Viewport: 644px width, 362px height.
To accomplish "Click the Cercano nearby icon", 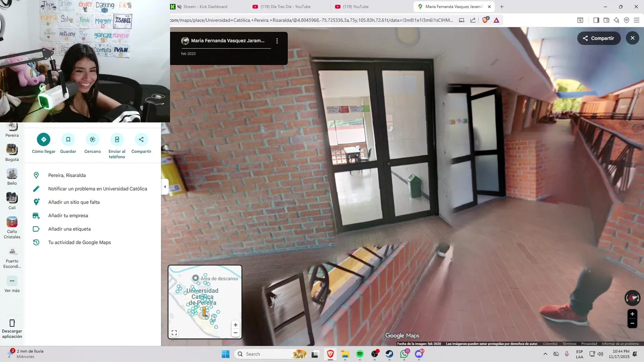I will tap(92, 139).
